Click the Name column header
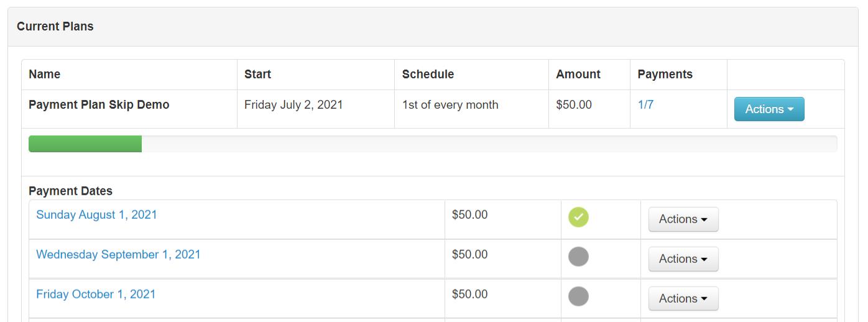This screenshot has height=322, width=868. [x=45, y=74]
